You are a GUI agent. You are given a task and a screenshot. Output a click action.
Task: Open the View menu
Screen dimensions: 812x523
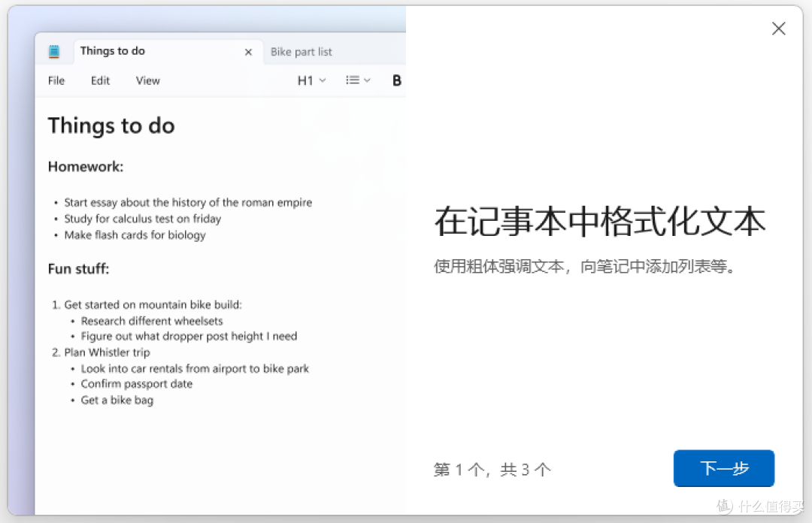[x=147, y=80]
